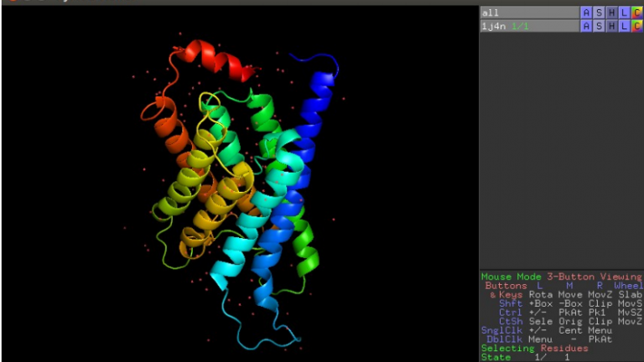
Task: Open the Hide menu for 1j4n
Action: 611,26
